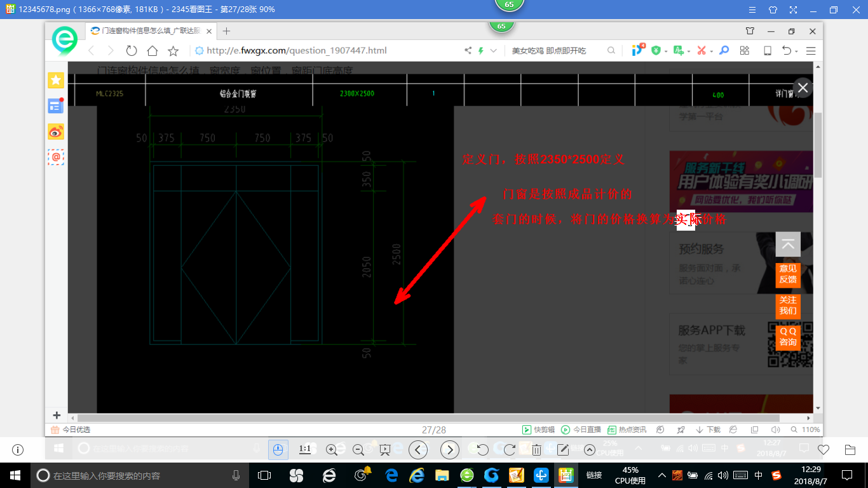The width and height of the screenshot is (868, 488).
Task: Switch to mobile view phone icon
Action: coord(767,51)
